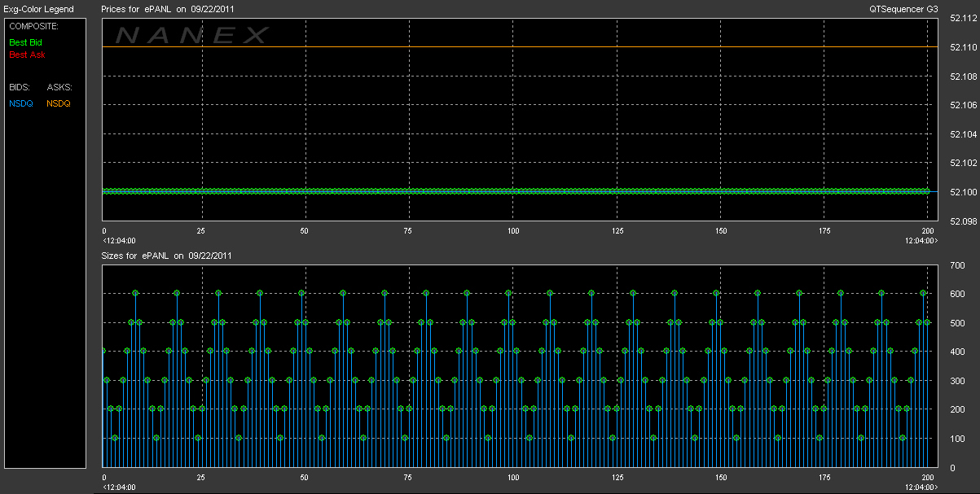The image size is (980, 494).
Task: Click the 52.110 price axis label
Action: [x=964, y=47]
